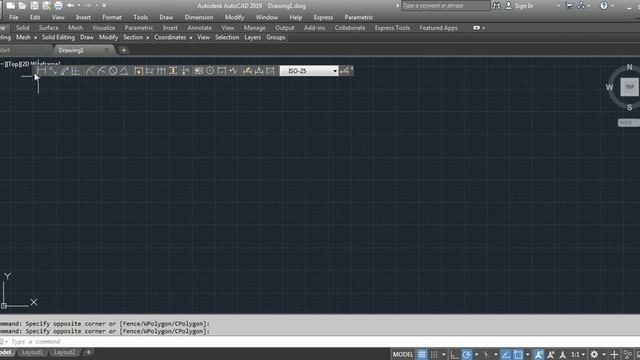Select the Radius dimension tool

point(90,71)
